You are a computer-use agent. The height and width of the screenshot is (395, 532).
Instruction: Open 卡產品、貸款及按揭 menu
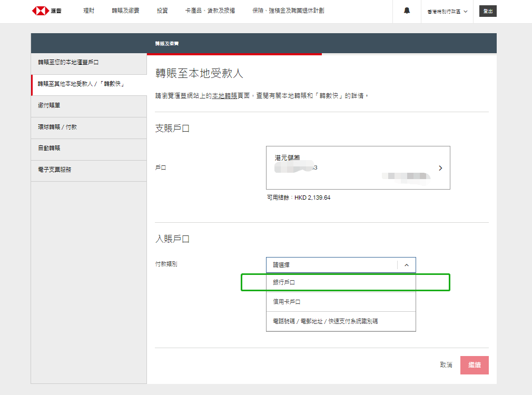pyautogui.click(x=210, y=11)
